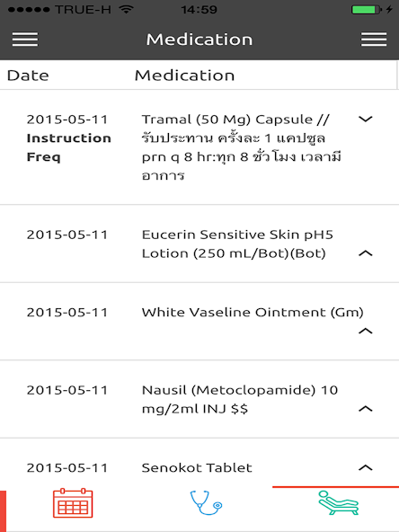Tap the 14:59 clock in status bar
The height and width of the screenshot is (532, 399).
click(199, 10)
